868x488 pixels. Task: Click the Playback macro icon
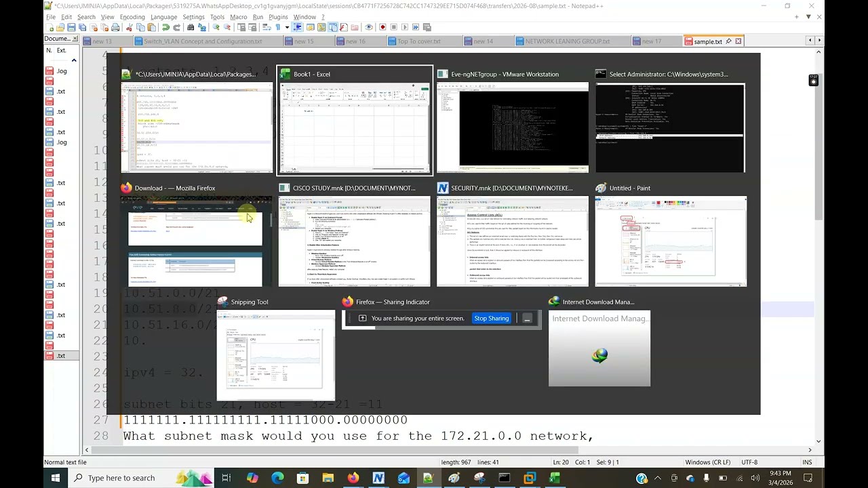[405, 27]
